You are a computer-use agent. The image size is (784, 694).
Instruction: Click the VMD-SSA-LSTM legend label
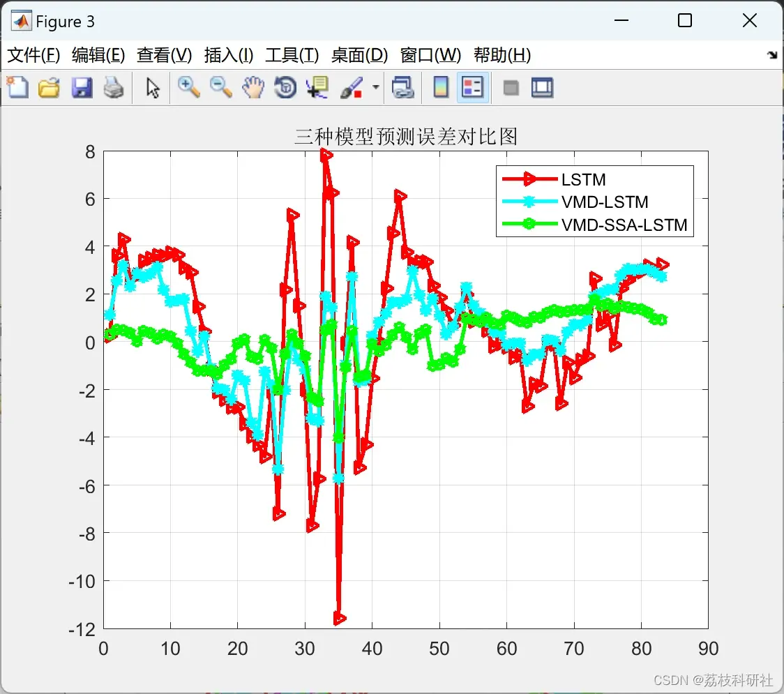624,225
